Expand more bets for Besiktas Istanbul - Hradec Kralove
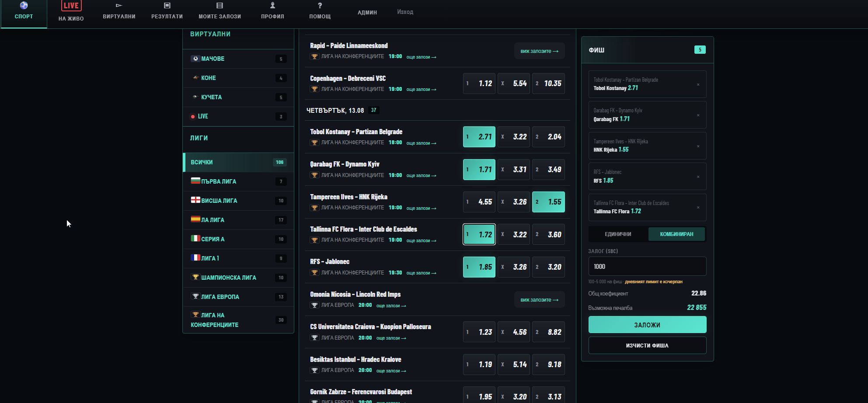Image resolution: width=868 pixels, height=403 pixels. [391, 371]
